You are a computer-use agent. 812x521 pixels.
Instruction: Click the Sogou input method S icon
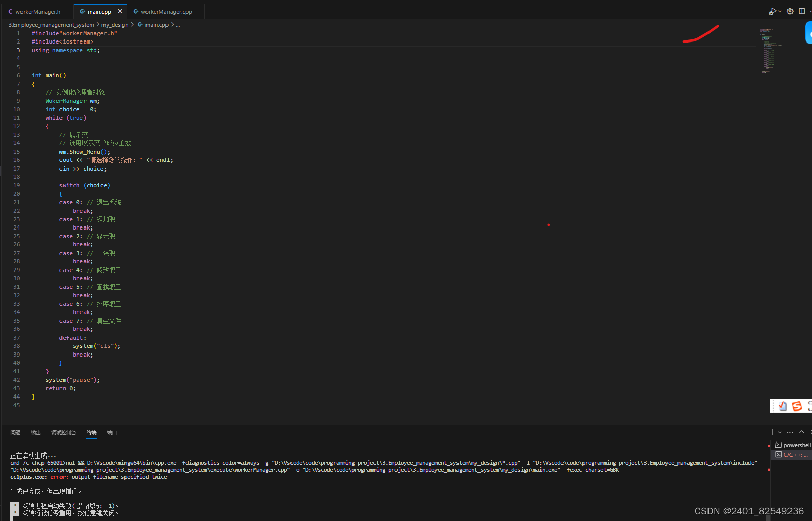797,406
